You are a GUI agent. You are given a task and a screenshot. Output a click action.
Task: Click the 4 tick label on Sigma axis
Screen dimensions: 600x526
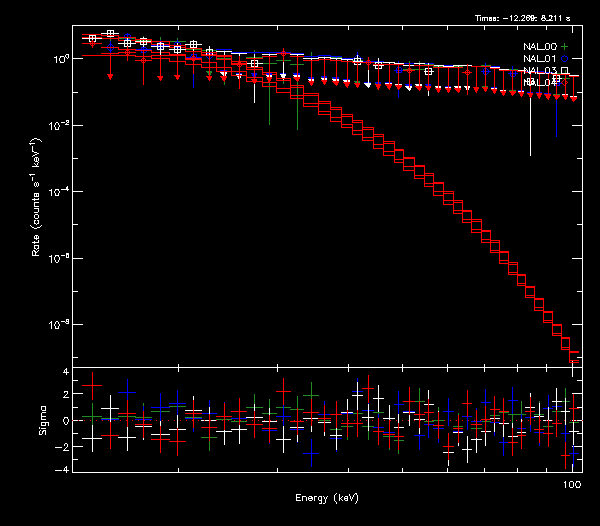(64, 371)
